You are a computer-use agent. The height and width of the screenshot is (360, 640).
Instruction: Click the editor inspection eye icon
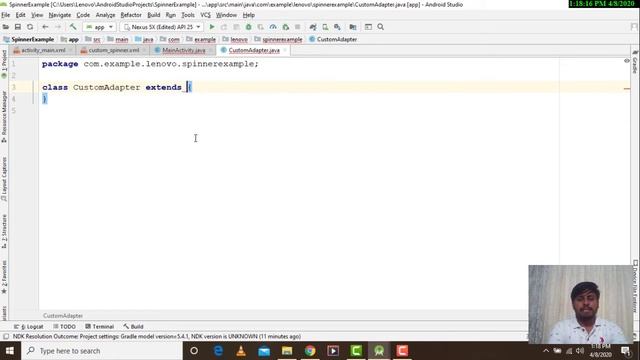pos(627,61)
